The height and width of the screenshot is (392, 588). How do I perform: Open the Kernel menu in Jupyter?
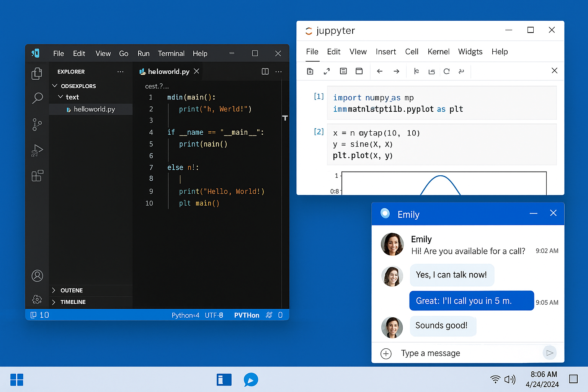(438, 52)
